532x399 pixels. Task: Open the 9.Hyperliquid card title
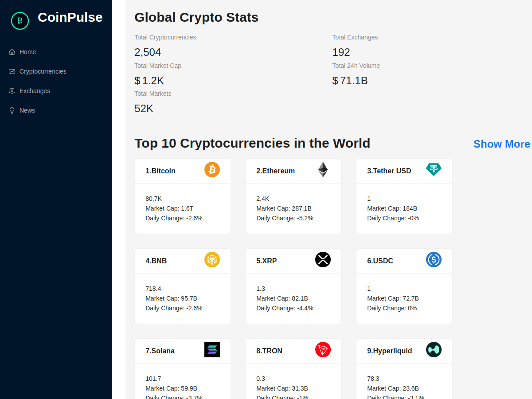pyautogui.click(x=390, y=351)
